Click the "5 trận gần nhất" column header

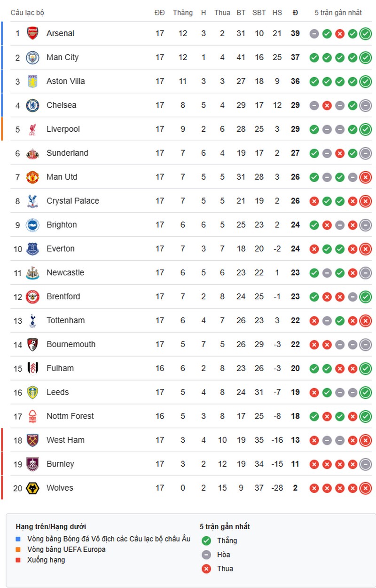click(338, 13)
